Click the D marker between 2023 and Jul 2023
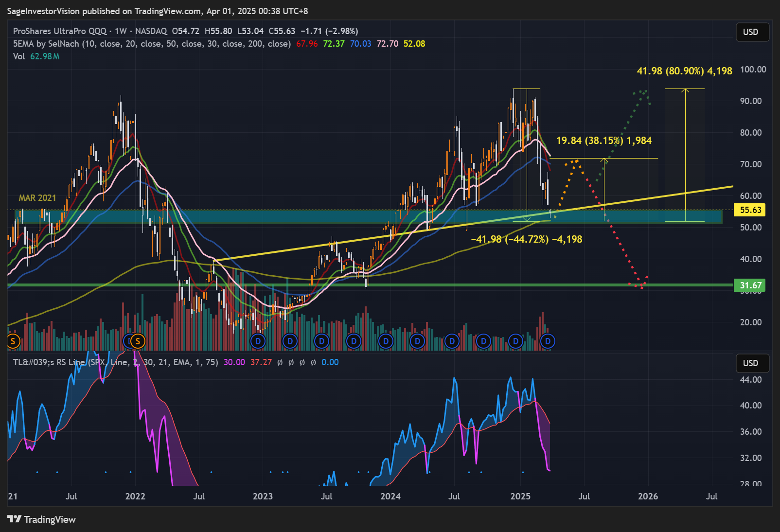This screenshot has width=780, height=532. [290, 341]
